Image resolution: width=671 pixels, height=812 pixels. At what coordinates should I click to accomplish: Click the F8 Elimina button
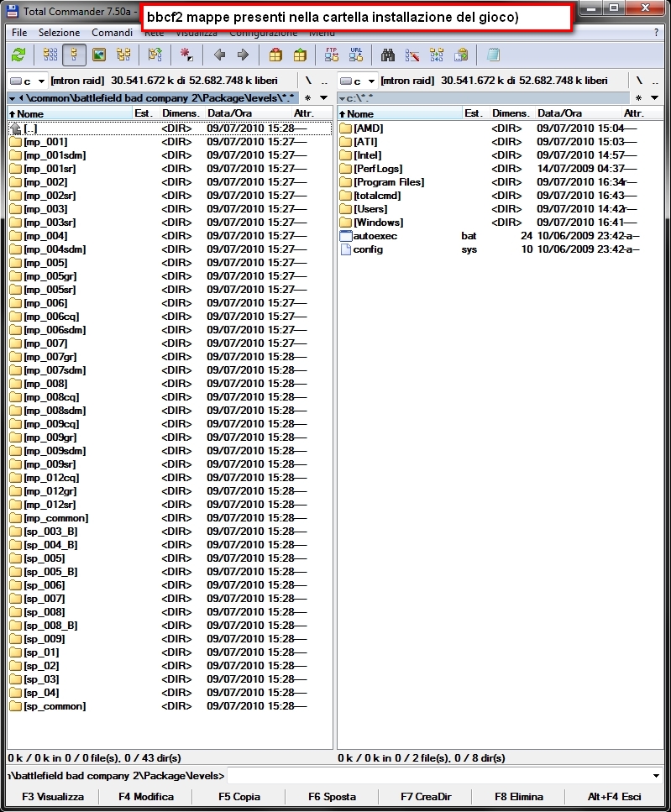(519, 796)
